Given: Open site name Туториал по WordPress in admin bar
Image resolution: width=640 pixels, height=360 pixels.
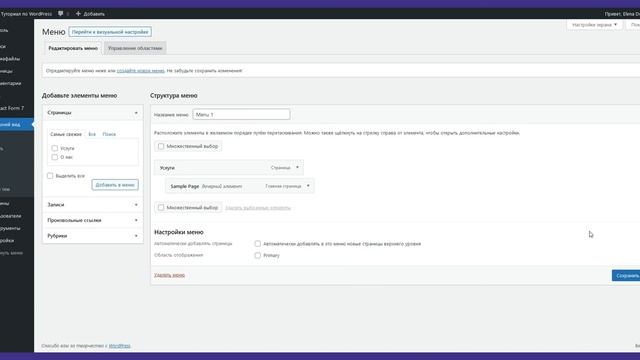Looking at the screenshot, I should tap(26, 14).
